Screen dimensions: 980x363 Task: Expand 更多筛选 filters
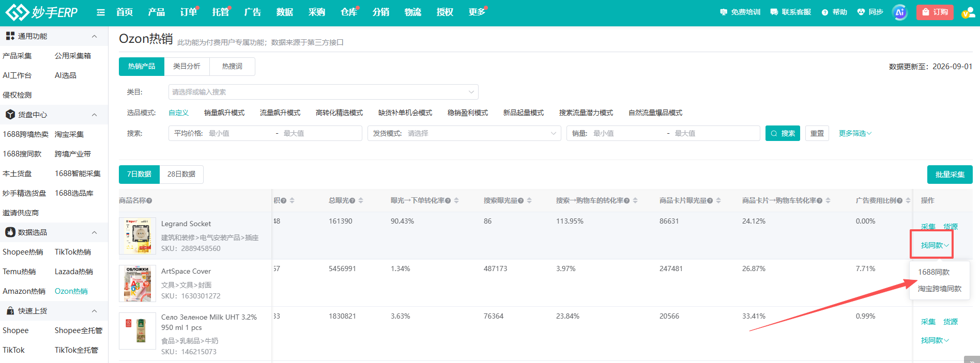click(855, 133)
